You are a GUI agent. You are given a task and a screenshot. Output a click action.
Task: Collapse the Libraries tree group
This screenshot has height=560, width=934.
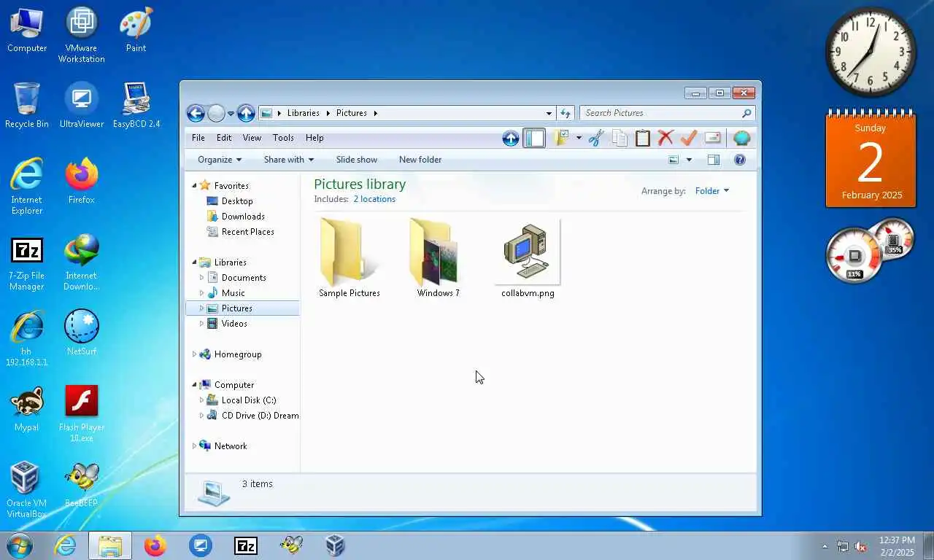194,262
